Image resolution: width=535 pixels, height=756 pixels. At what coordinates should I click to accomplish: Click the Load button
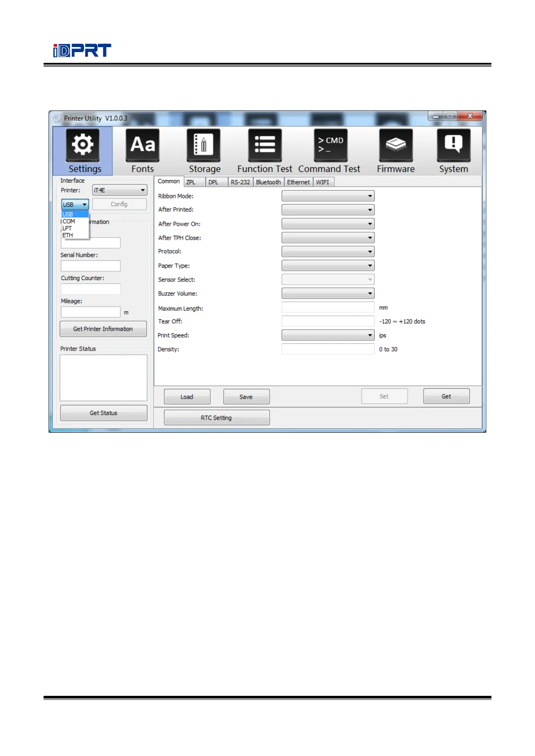coord(187,397)
